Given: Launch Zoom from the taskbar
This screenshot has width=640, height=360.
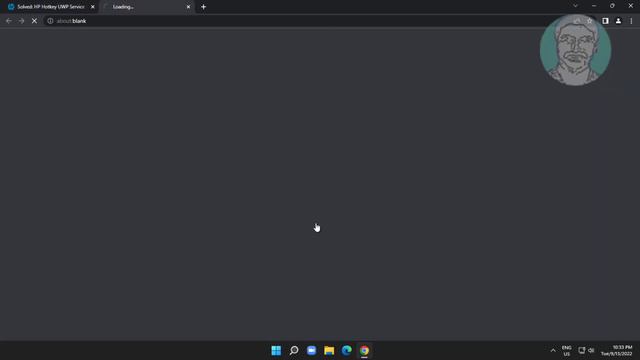Looking at the screenshot, I should pos(311,351).
